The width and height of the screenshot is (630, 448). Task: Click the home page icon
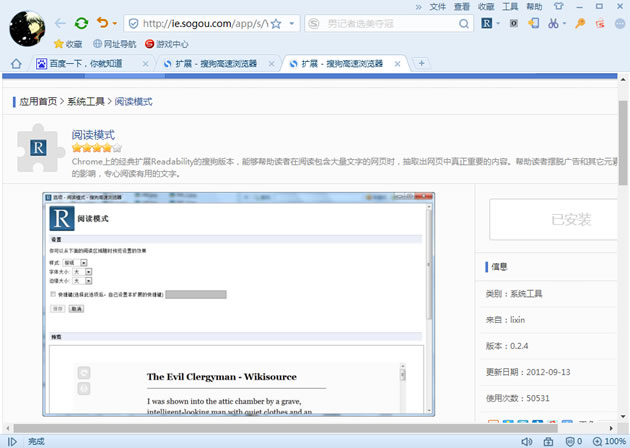coord(16,63)
